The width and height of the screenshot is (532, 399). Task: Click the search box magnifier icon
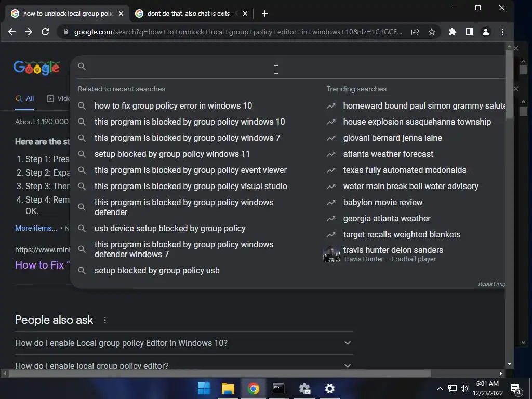point(82,66)
